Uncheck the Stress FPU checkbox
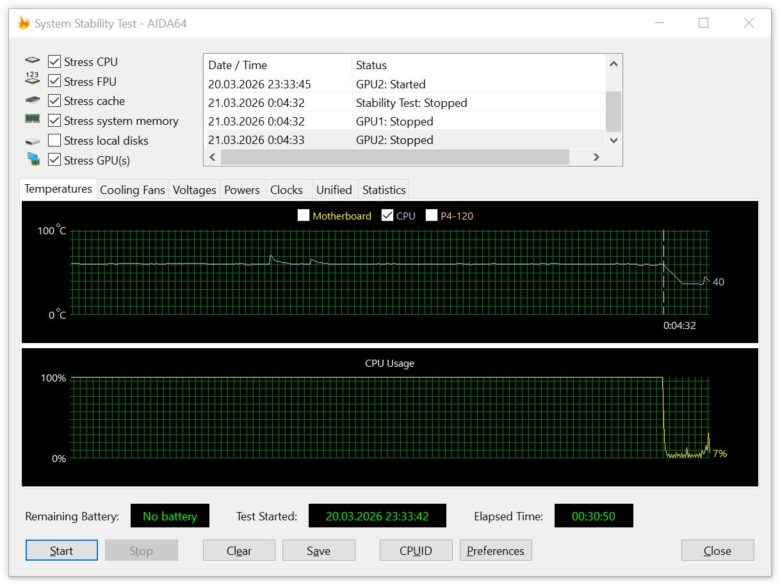780x585 pixels. pos(54,81)
